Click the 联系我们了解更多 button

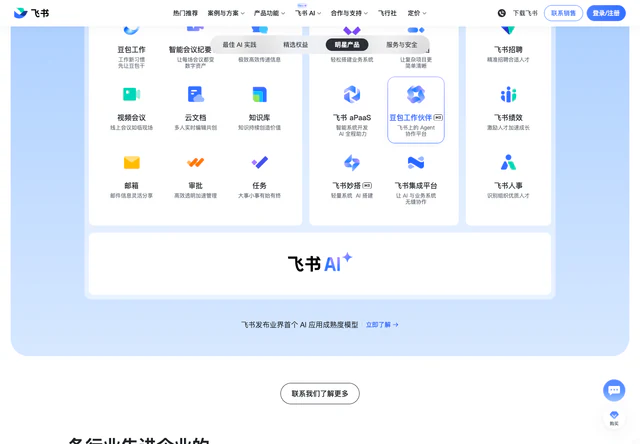[x=320, y=393]
